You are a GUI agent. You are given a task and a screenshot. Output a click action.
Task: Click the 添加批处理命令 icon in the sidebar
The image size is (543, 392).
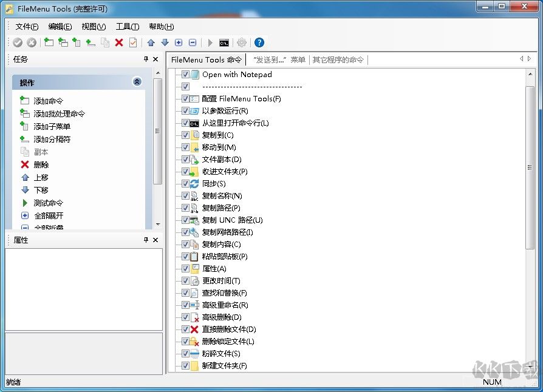pyautogui.click(x=24, y=113)
